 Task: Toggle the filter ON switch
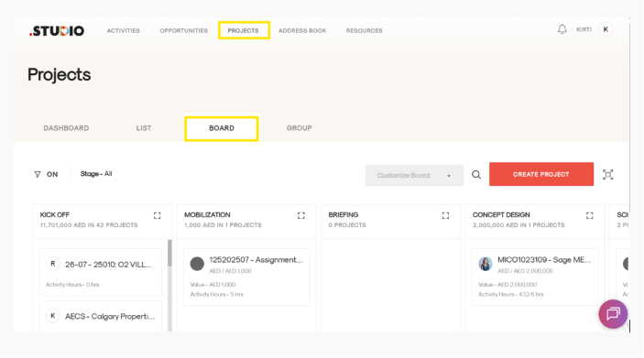coord(52,175)
